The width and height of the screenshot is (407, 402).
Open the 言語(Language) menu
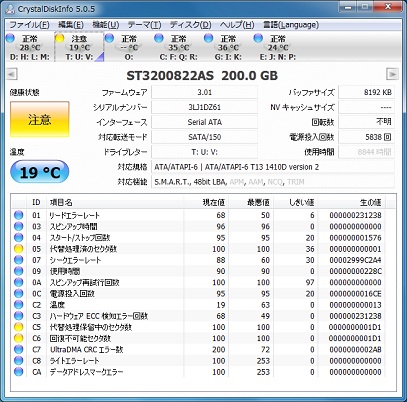291,25
